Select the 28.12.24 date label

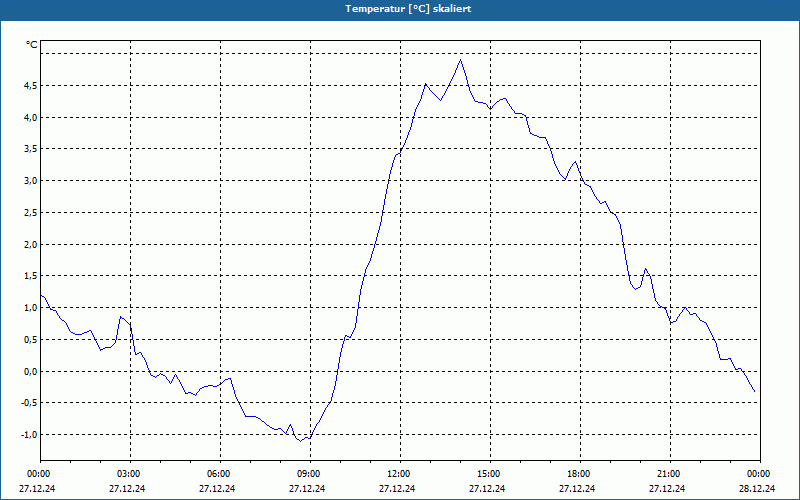[x=757, y=489]
